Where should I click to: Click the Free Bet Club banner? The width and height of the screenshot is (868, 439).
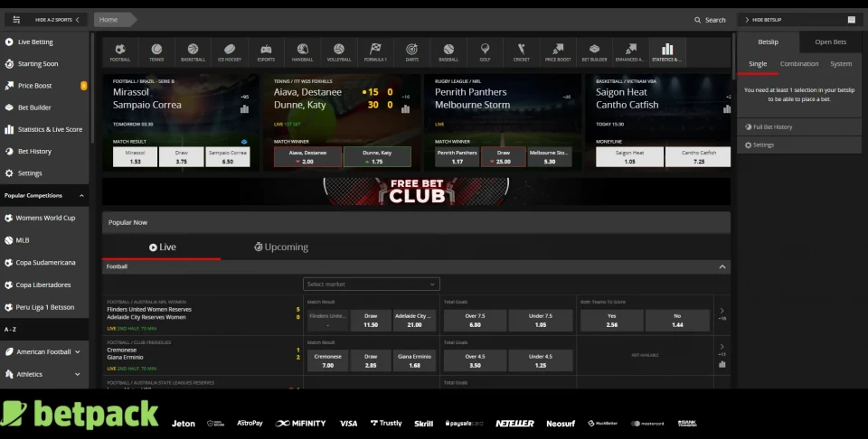[x=416, y=191]
